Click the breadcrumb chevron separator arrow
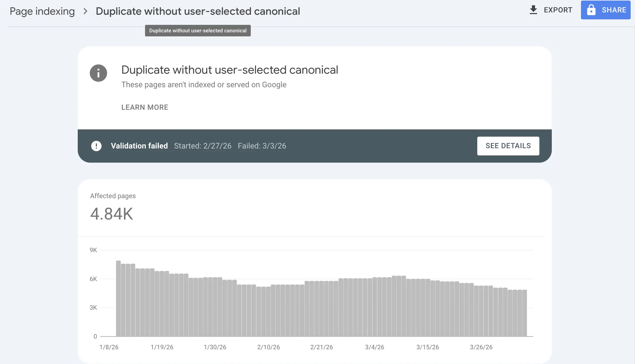This screenshot has width=635, height=364. click(85, 11)
